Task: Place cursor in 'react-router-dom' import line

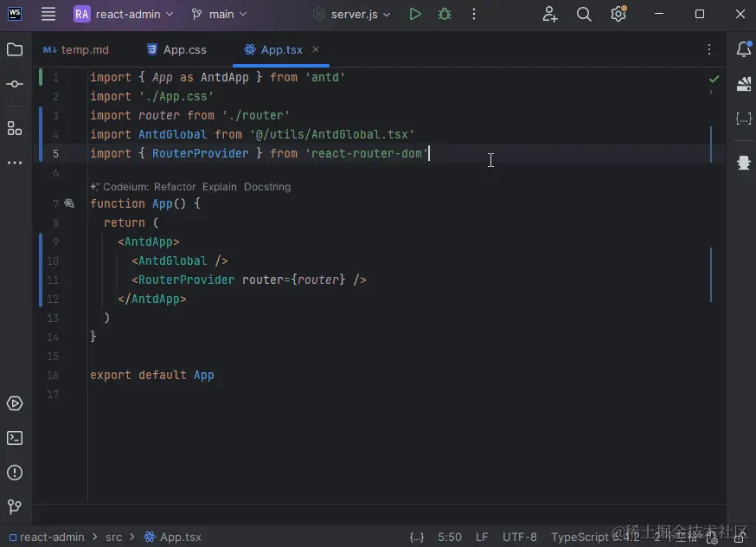Action: (x=259, y=153)
